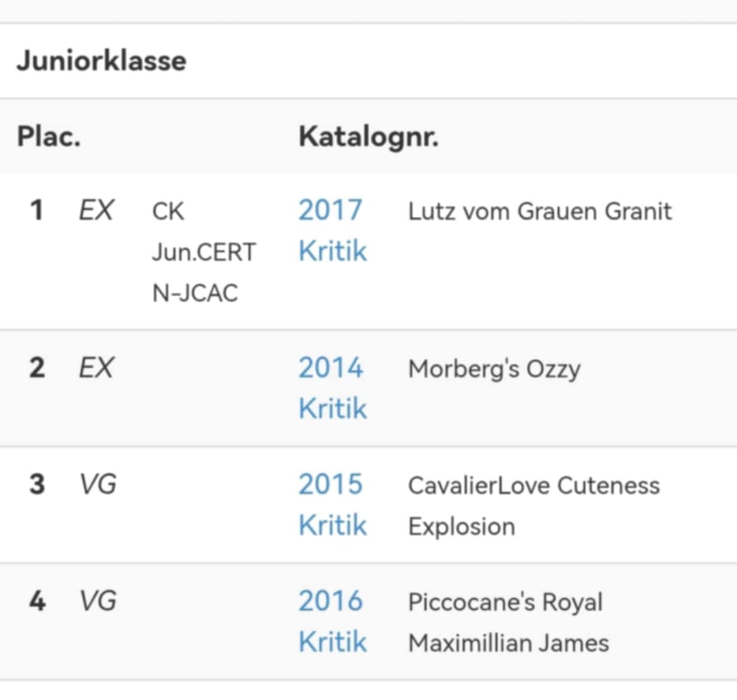The height and width of the screenshot is (700, 737).
Task: Click the Jun.CERT award label
Action: (x=203, y=252)
